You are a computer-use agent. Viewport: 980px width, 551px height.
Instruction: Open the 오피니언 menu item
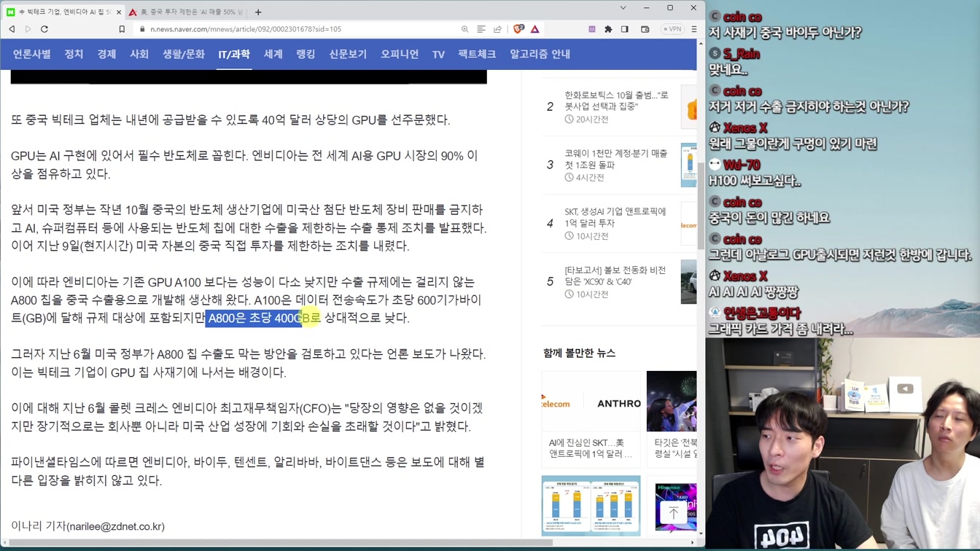400,54
